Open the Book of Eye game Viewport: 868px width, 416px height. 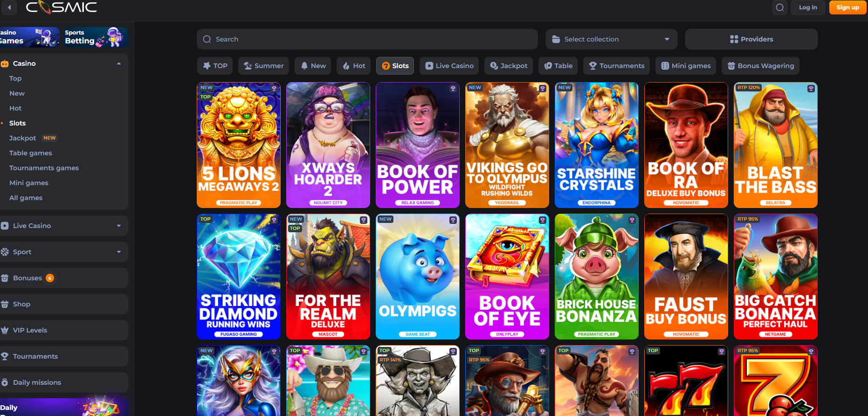click(x=507, y=277)
